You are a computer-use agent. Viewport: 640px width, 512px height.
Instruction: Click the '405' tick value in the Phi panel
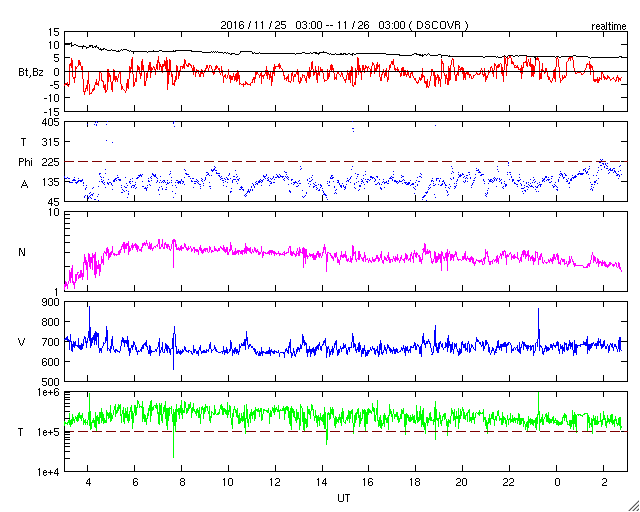click(x=52, y=122)
